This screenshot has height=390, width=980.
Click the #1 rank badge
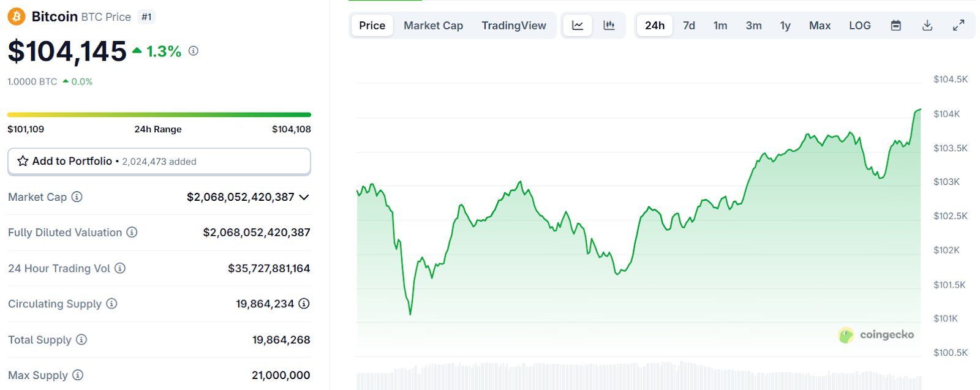(x=146, y=17)
